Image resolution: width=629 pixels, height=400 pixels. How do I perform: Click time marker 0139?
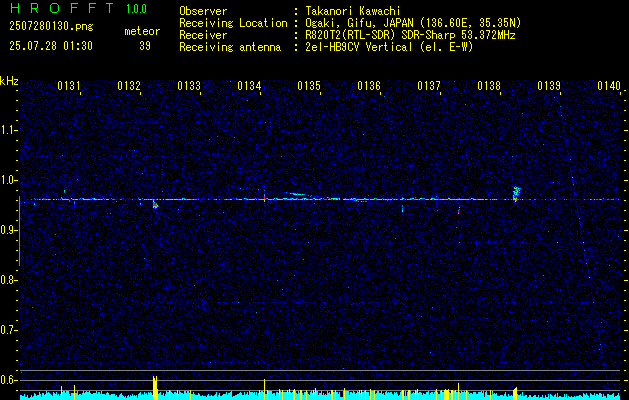[x=549, y=86]
